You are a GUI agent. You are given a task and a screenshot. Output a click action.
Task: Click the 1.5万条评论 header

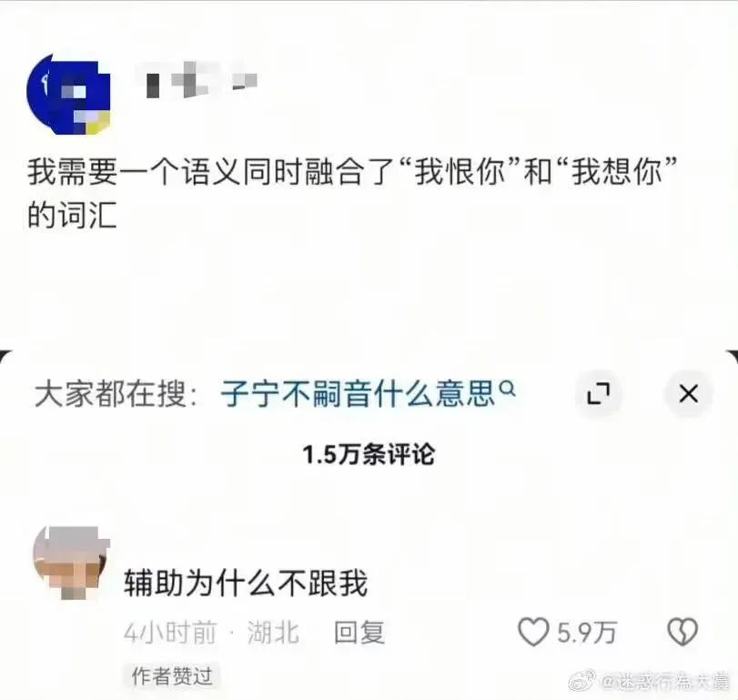[369, 455]
